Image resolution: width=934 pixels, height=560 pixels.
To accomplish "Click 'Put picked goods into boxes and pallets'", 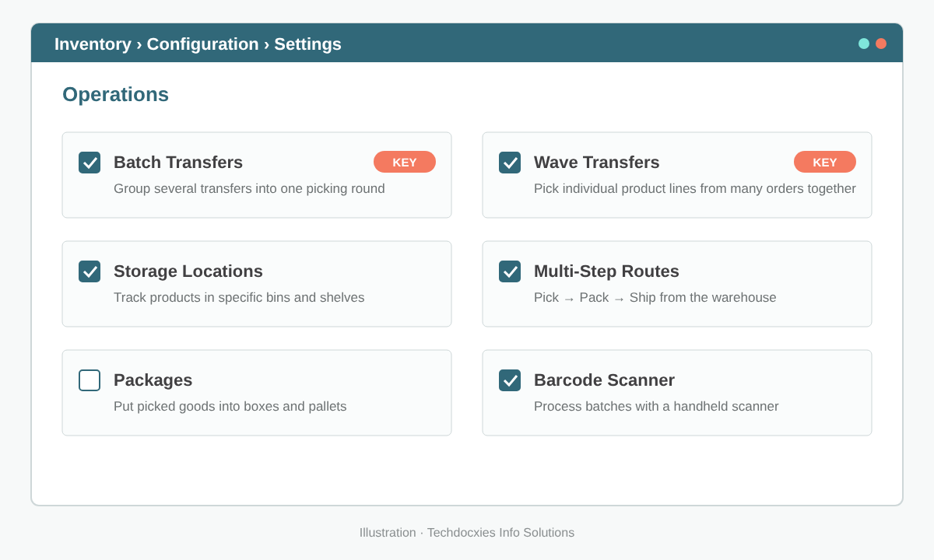I will tap(230, 407).
